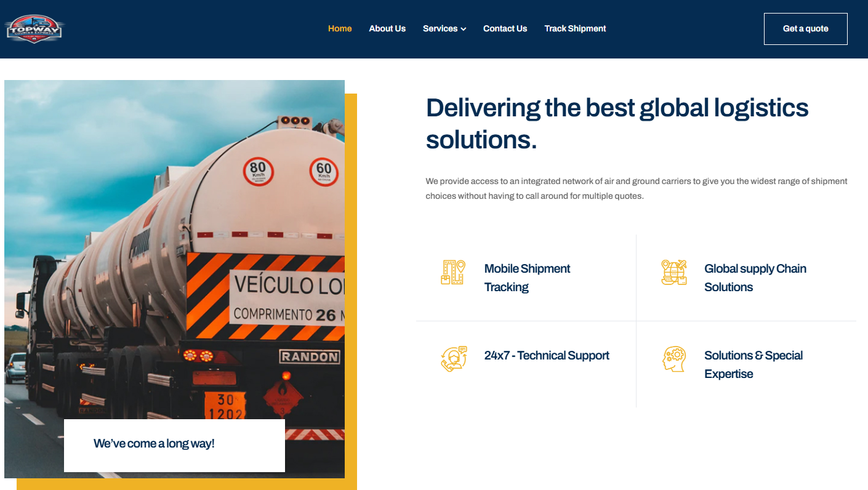Click the tanker truck photo
This screenshot has width=868, height=490.
pos(174,246)
